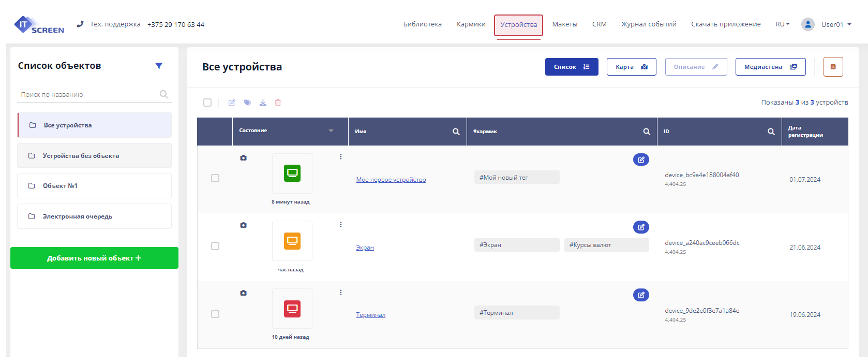Open the CRM menu item
The height and width of the screenshot is (362, 868).
pyautogui.click(x=600, y=24)
